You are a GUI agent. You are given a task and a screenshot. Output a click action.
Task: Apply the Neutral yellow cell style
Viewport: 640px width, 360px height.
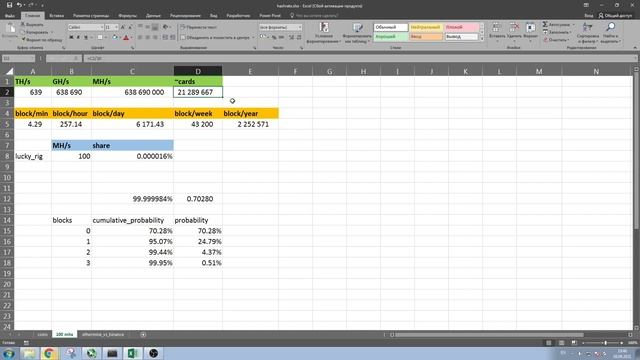tap(426, 27)
